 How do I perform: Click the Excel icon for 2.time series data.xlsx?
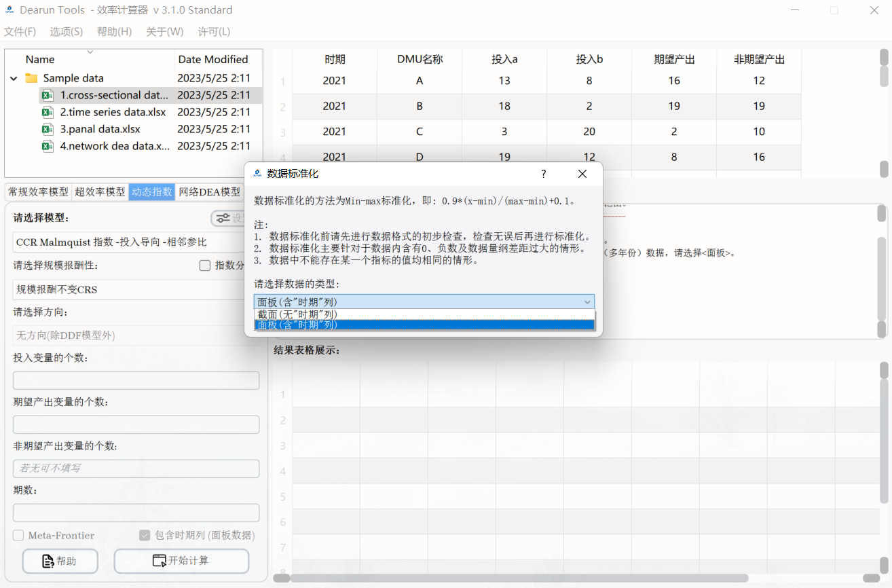(x=46, y=112)
